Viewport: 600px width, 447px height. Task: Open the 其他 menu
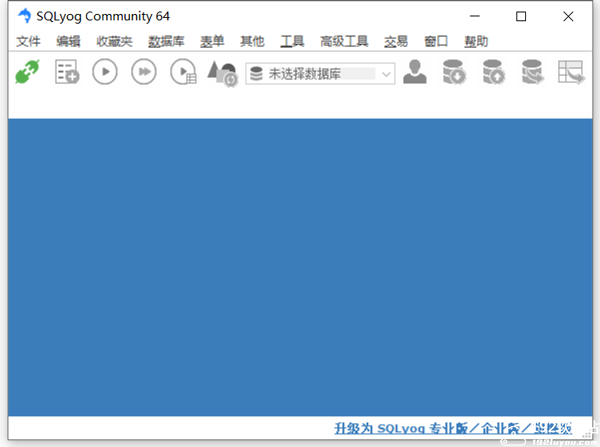[252, 41]
